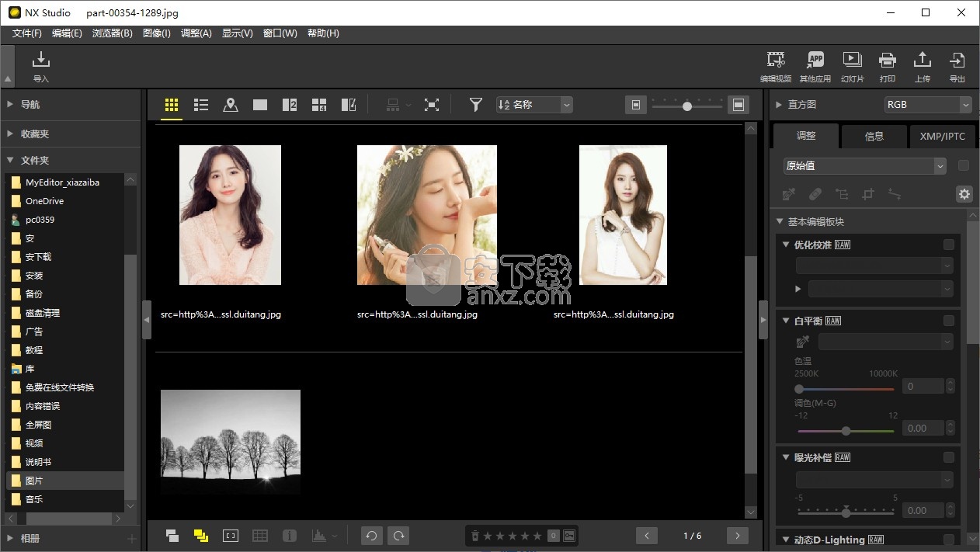The width and height of the screenshot is (980, 552).
Task: Collapse the left sidebar with handle arrow
Action: click(x=147, y=320)
